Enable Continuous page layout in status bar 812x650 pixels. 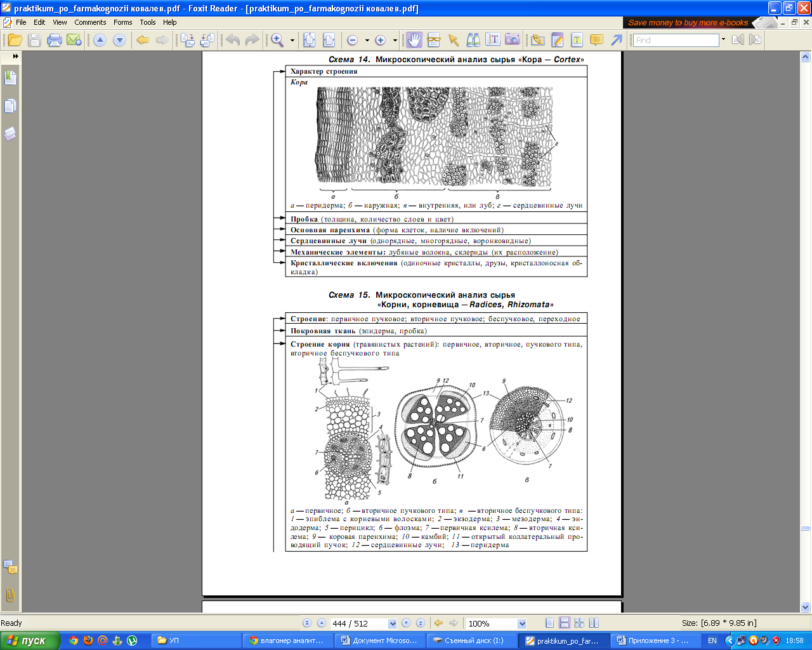tap(564, 623)
